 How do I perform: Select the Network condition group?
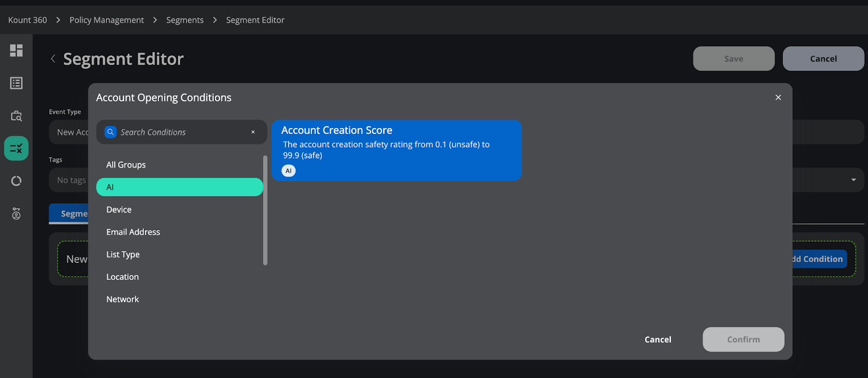(x=123, y=299)
